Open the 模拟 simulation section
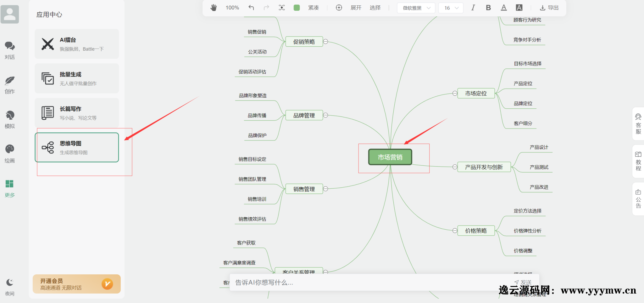Viewport: 644px width, 303px height. click(x=10, y=120)
